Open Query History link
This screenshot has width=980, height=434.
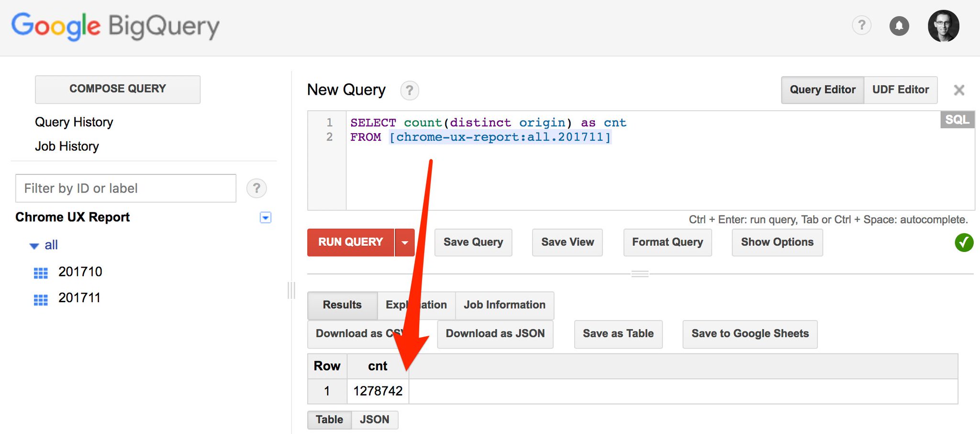[x=74, y=122]
